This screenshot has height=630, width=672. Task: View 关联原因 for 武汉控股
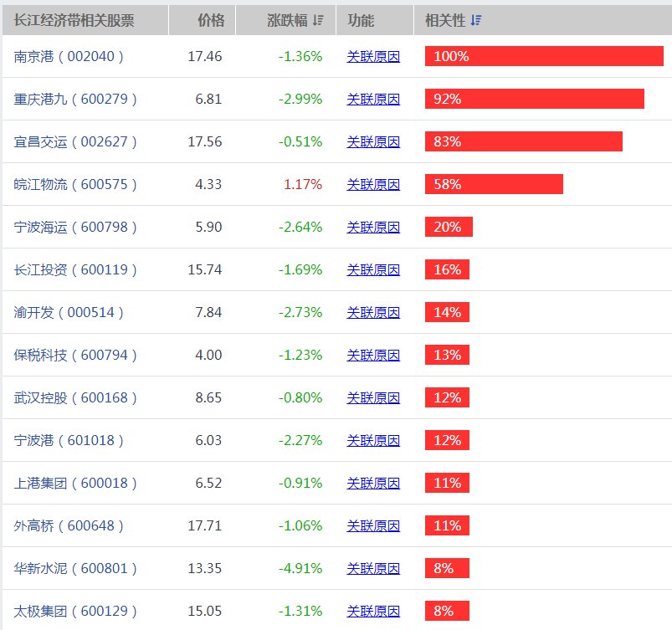tap(372, 397)
